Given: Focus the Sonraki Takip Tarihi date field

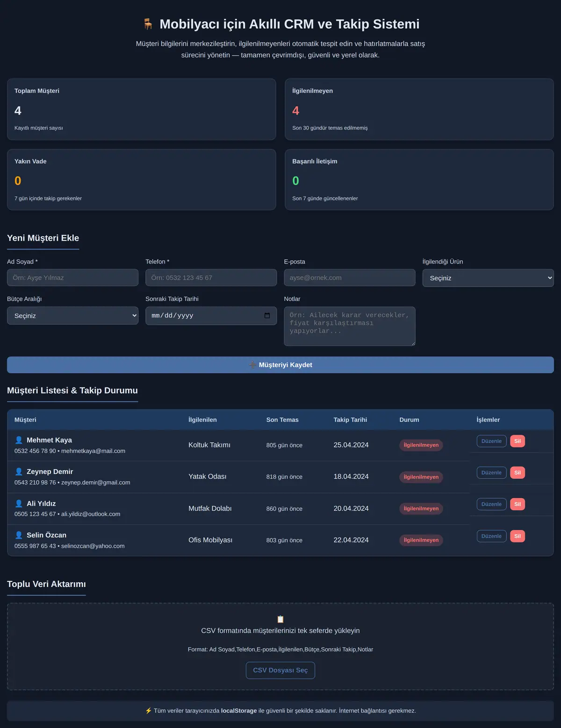Looking at the screenshot, I should point(211,315).
